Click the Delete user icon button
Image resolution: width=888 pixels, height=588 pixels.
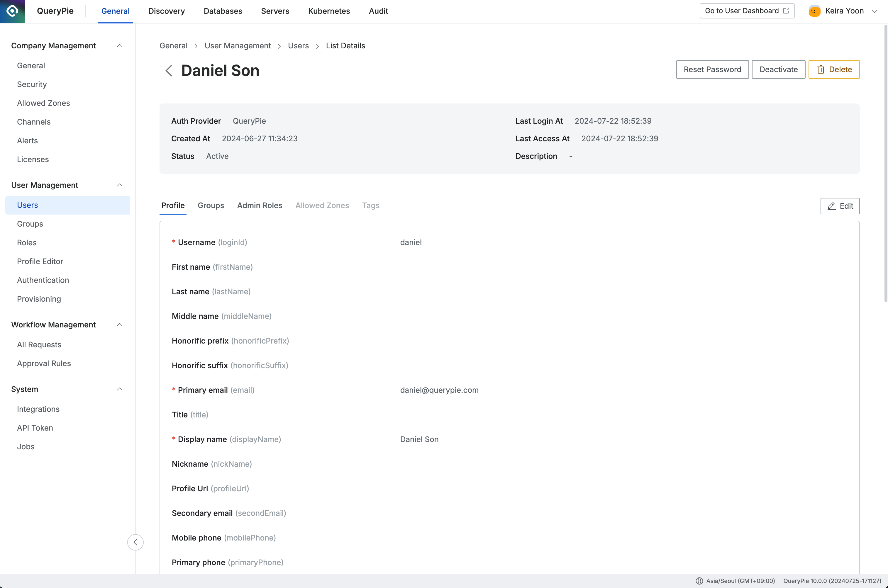point(820,69)
